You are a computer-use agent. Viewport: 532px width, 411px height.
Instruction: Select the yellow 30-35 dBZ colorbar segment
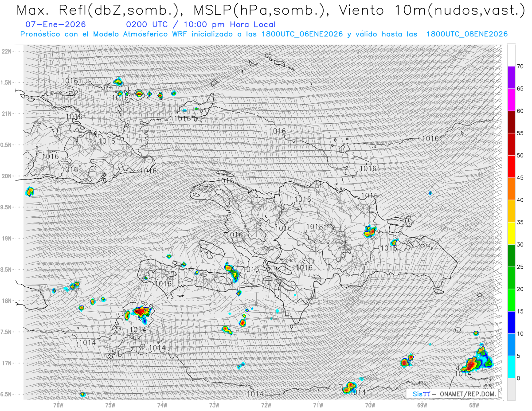click(x=511, y=233)
